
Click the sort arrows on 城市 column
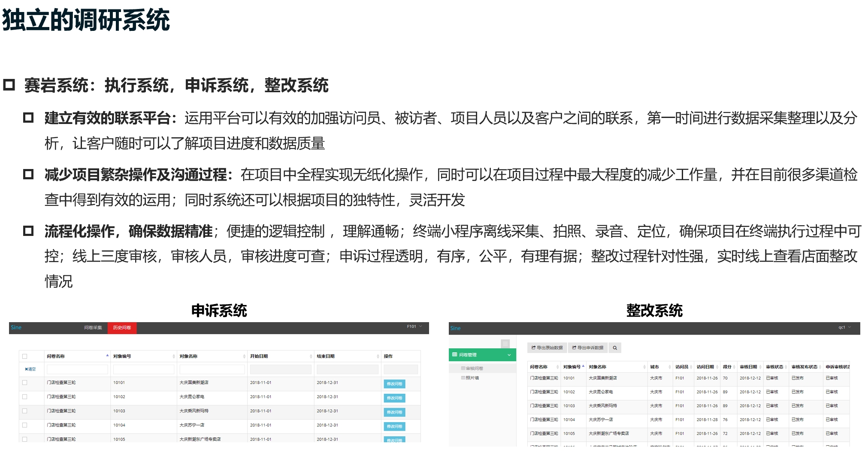click(x=669, y=367)
